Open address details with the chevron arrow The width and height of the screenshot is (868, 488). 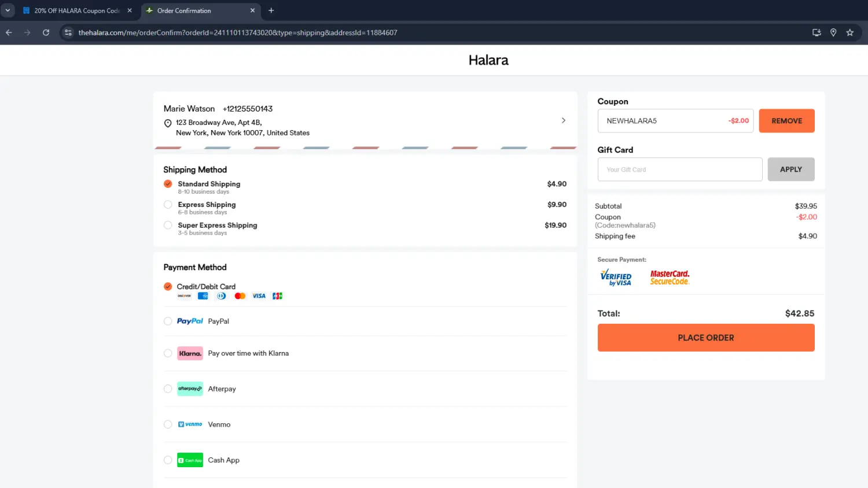pyautogui.click(x=563, y=120)
